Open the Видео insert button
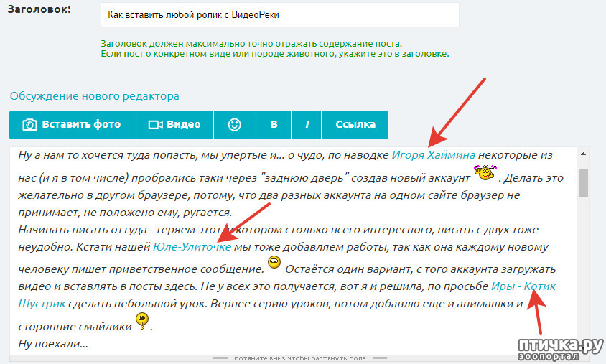The height and width of the screenshot is (364, 606). click(174, 124)
